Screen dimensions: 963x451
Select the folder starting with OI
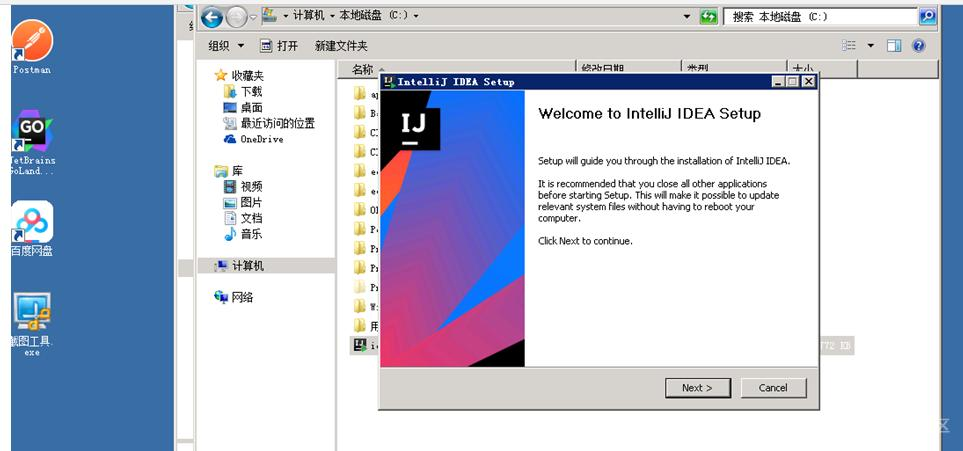[x=365, y=210]
